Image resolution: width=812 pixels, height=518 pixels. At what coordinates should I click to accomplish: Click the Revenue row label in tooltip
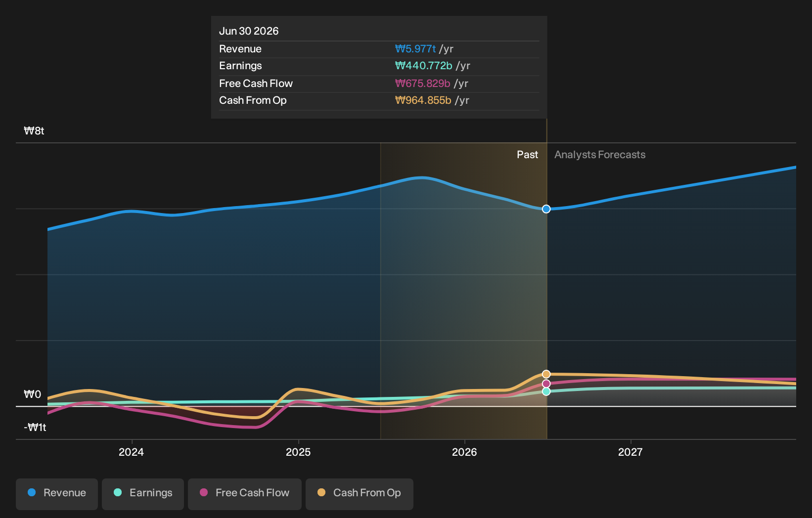click(x=240, y=49)
